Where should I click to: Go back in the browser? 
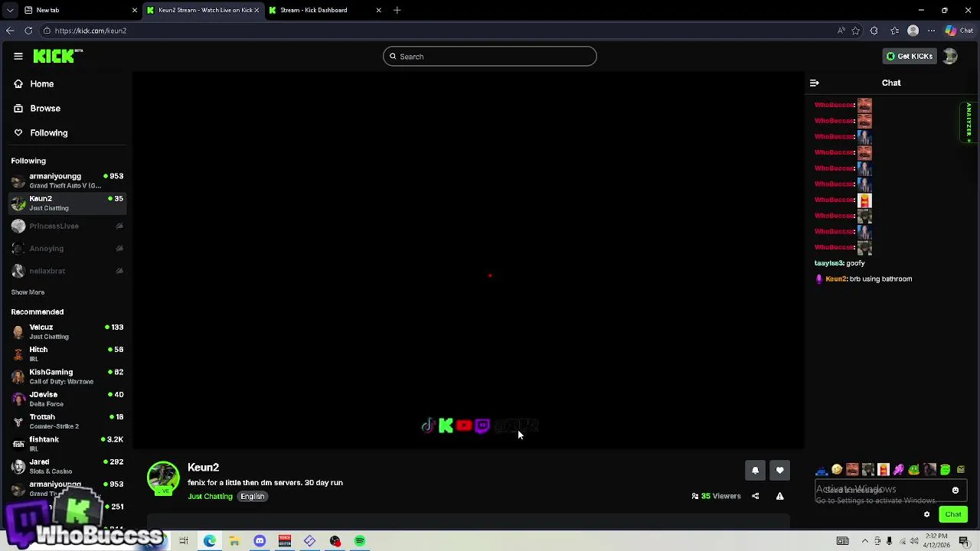10,31
